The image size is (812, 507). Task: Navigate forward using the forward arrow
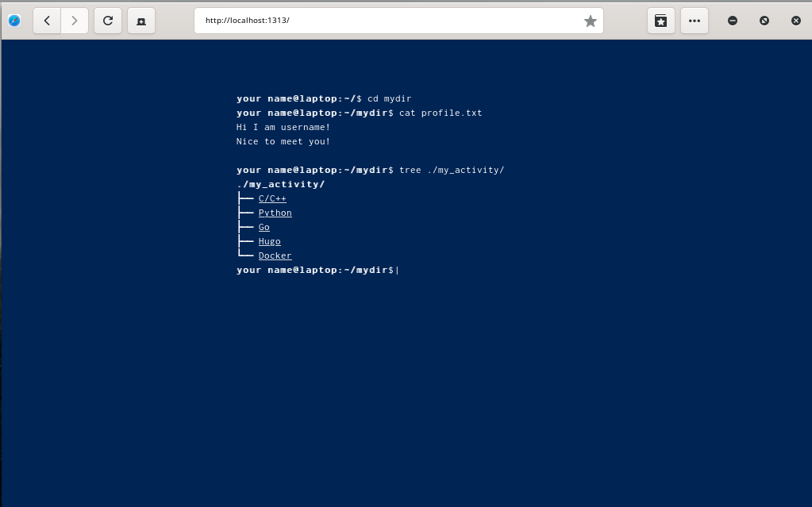pos(75,21)
